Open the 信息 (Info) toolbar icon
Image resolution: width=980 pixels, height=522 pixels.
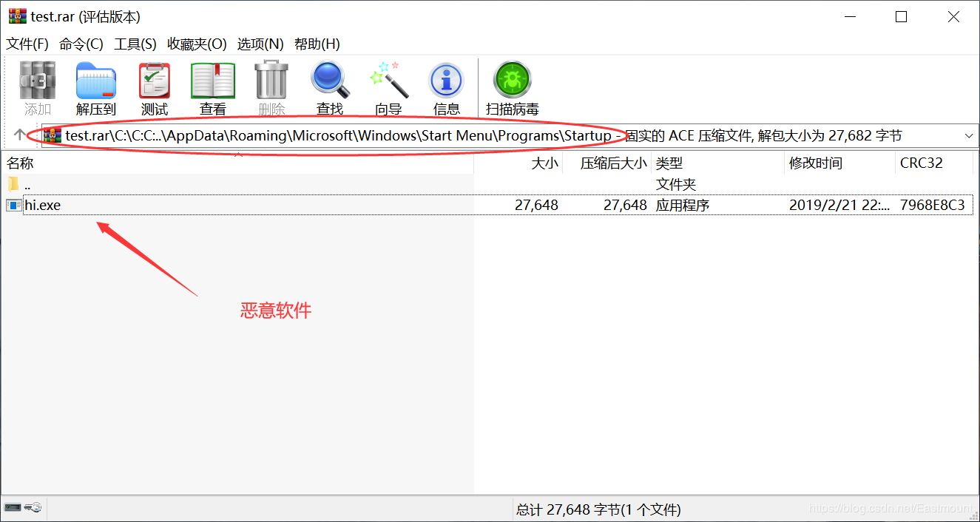click(445, 81)
